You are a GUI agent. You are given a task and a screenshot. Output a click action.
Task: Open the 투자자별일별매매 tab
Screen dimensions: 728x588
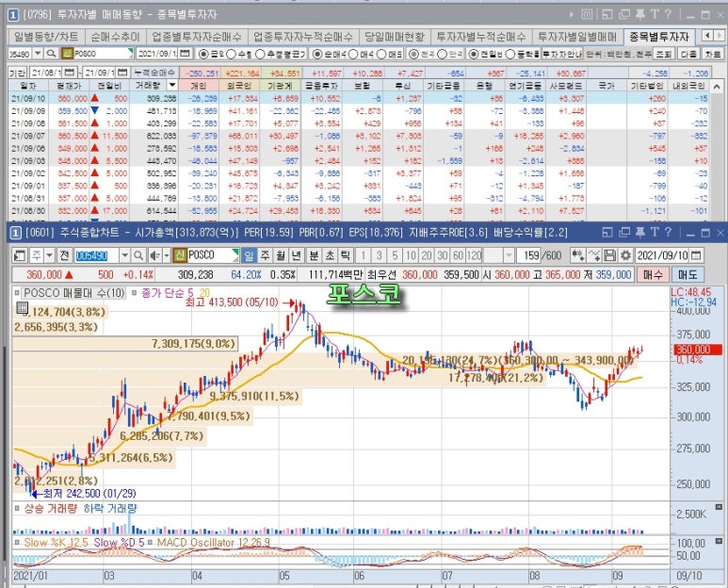pos(577,36)
